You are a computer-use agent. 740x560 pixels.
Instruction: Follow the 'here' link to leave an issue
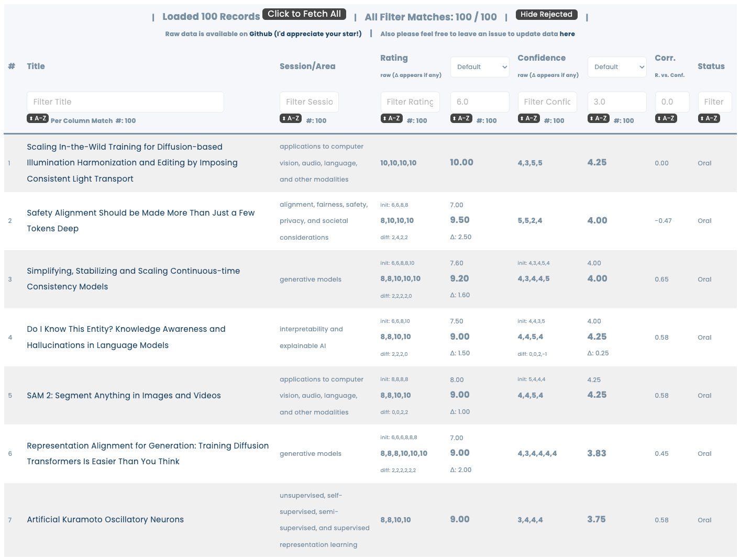click(567, 34)
